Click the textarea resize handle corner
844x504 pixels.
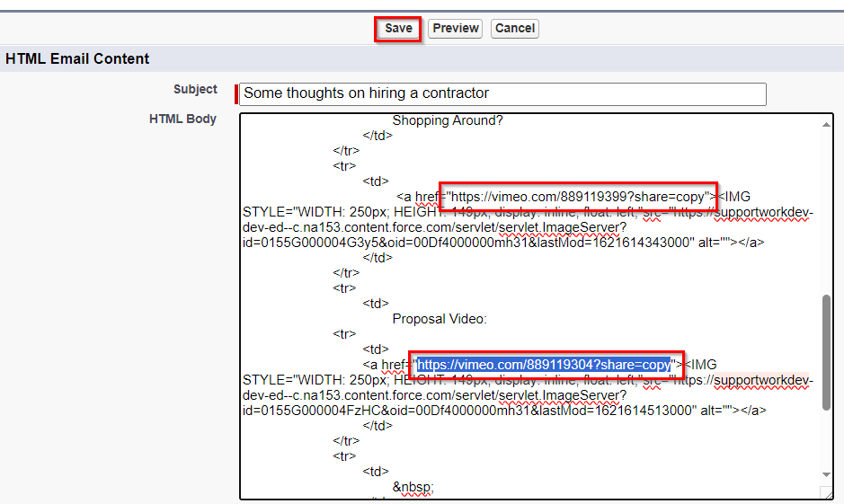point(826,492)
